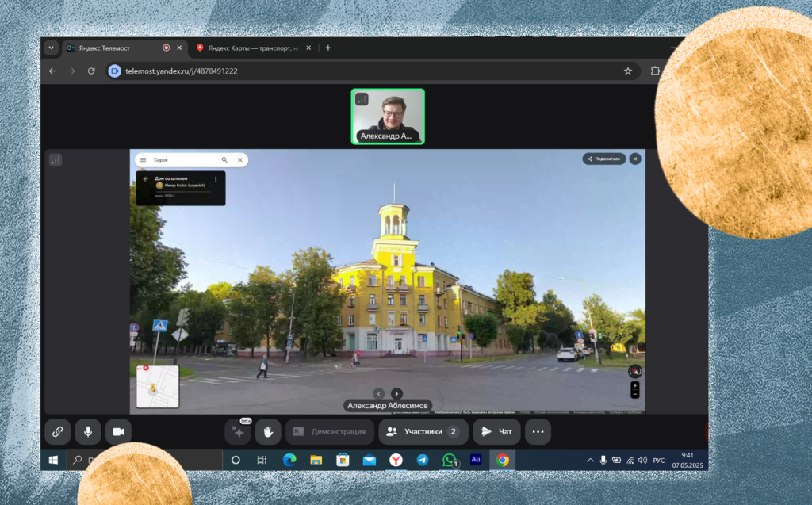Click the connection quality icon on shared screen
The height and width of the screenshot is (505, 812).
(x=56, y=160)
